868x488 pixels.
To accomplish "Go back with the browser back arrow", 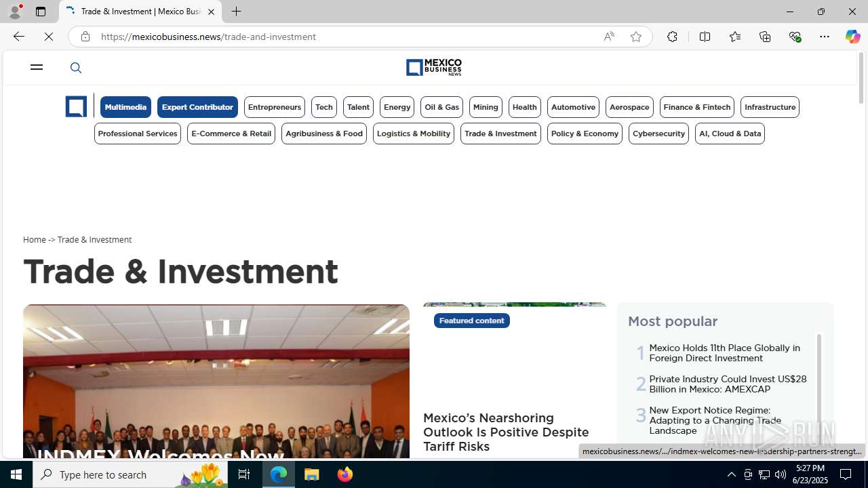I will tap(18, 37).
